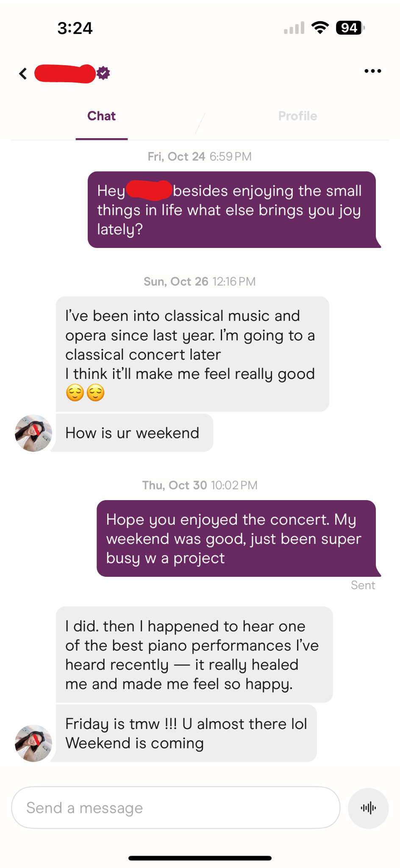The height and width of the screenshot is (868, 400).
Task: Switch to the Profile tab
Action: tap(298, 115)
